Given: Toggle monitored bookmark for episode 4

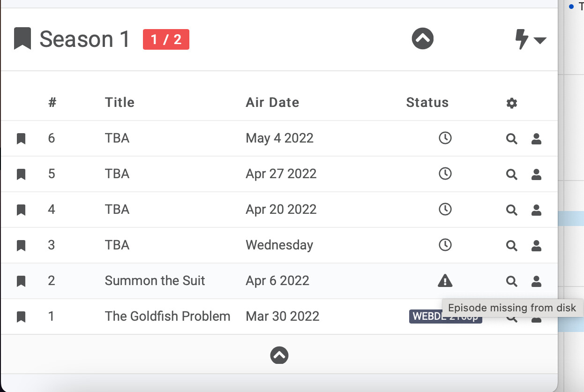Looking at the screenshot, I should [x=21, y=210].
